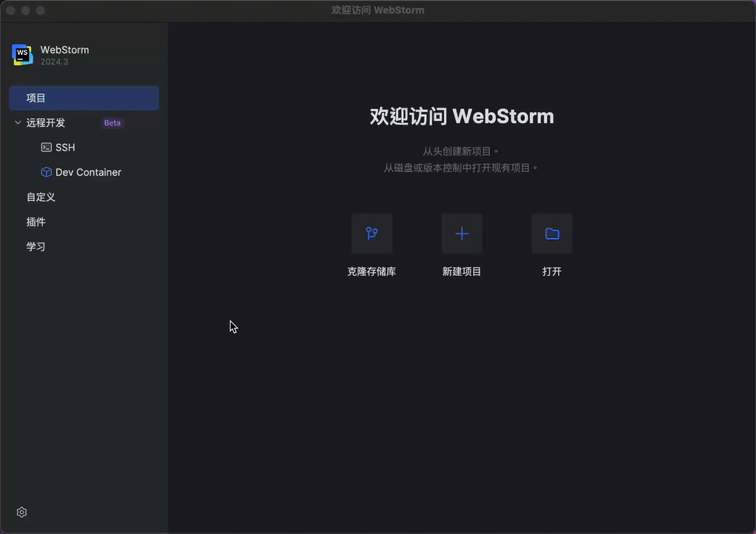Viewport: 756px width, 534px height.
Task: Click the new project plus icon
Action: [x=462, y=234]
